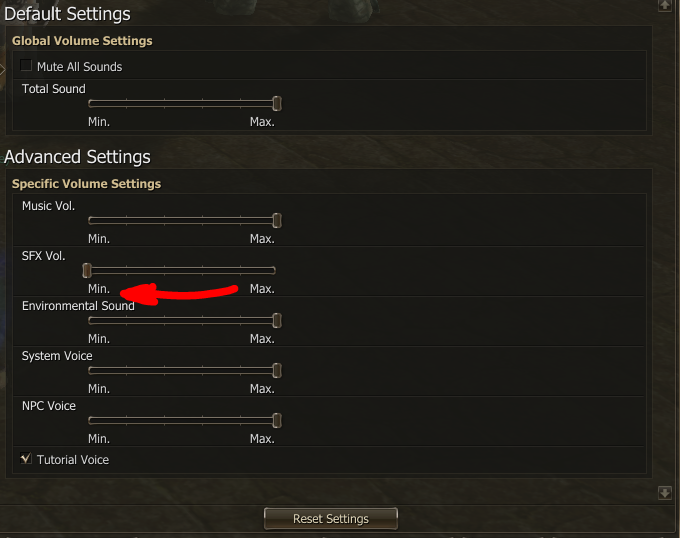Click the Max. end of SFX Vol. track
680x538 pixels.
[273, 271]
